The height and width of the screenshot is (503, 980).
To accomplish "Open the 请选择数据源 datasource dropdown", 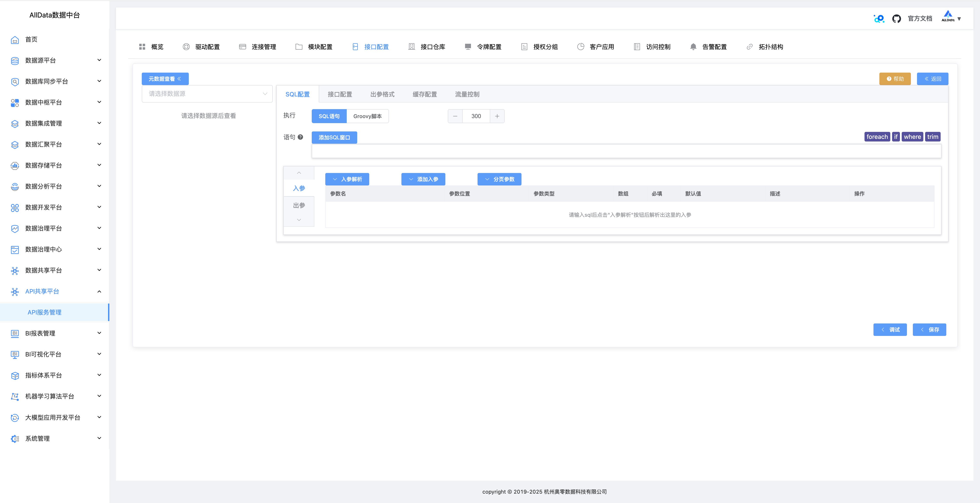I will pyautogui.click(x=207, y=94).
